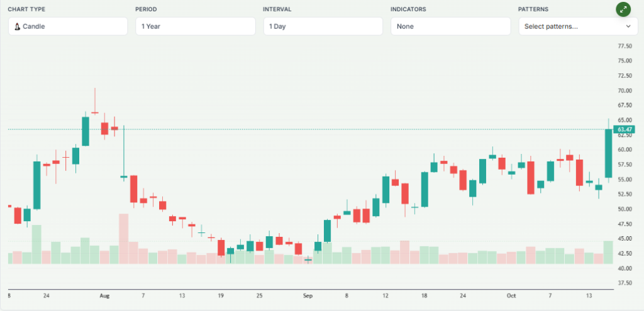Viewport: 644px width, 311px height.
Task: Open the Indicators selector showing None
Action: (450, 26)
